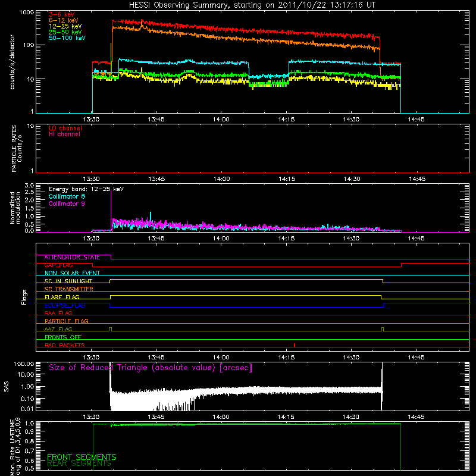Click 14:15 tick under particle rates plot
Viewport: 476px width, 476px height.
(287, 179)
